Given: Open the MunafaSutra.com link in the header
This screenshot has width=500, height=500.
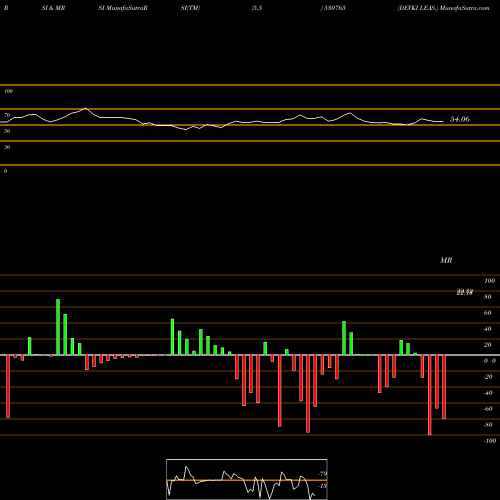Looking at the screenshot, I should point(465,8).
